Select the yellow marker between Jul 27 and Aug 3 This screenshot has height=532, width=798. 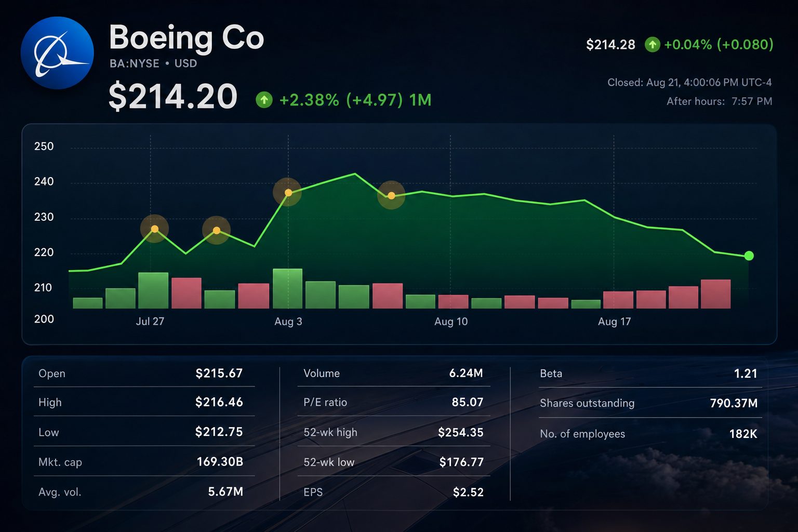click(216, 230)
